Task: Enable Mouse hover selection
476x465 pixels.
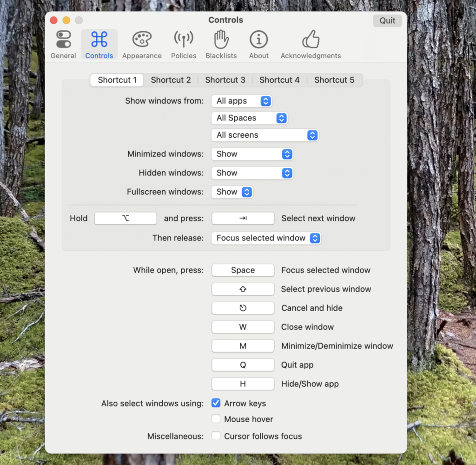Action: 216,419
